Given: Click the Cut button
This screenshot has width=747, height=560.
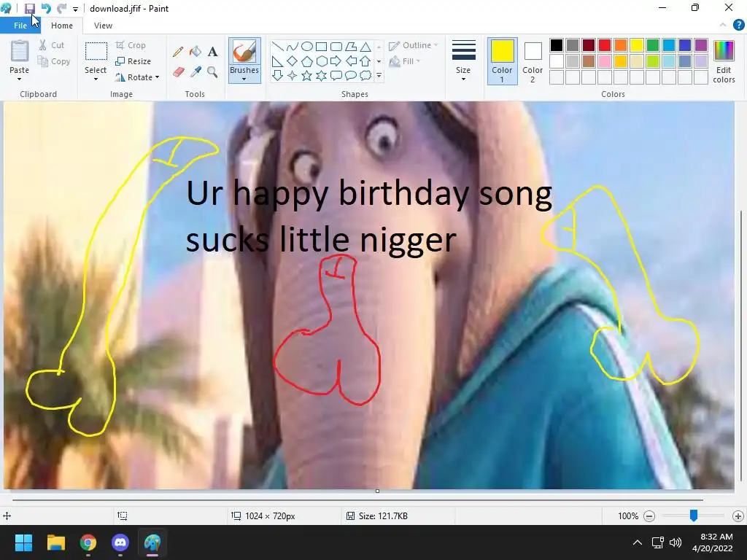Looking at the screenshot, I should click(x=52, y=45).
